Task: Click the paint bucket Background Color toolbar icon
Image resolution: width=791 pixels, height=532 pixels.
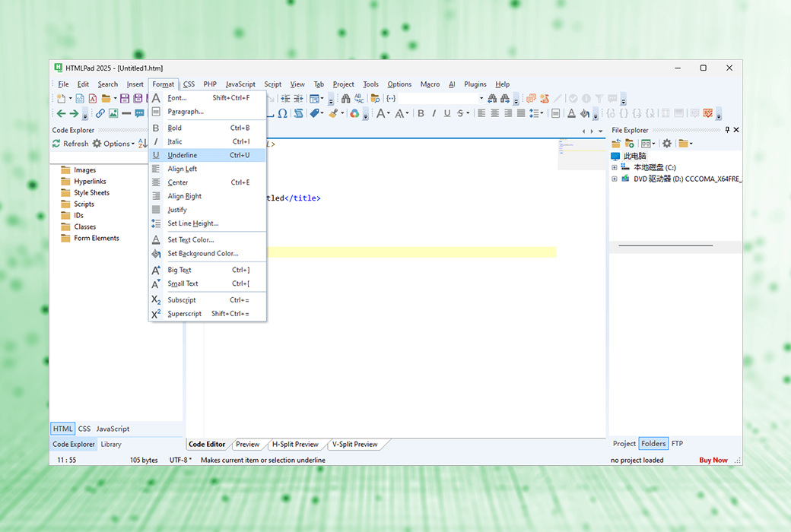Action: (x=585, y=113)
